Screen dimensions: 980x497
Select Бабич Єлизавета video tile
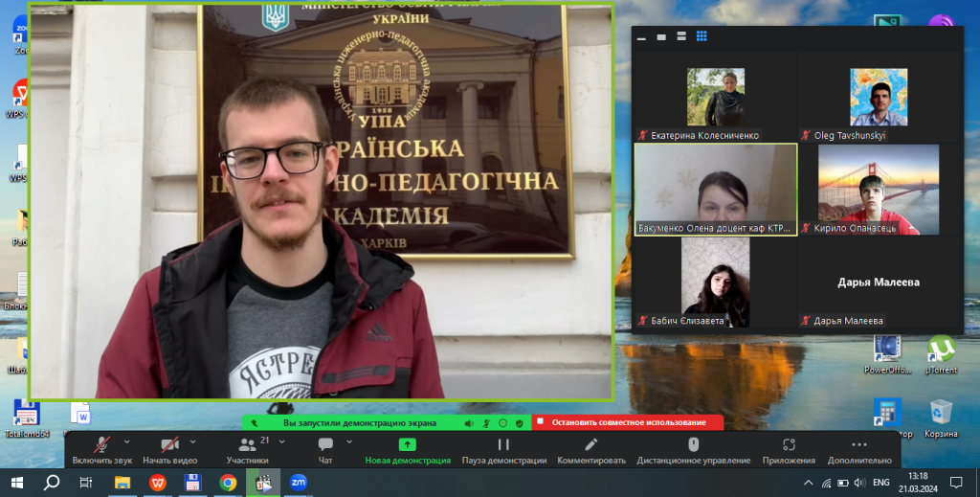(x=716, y=282)
